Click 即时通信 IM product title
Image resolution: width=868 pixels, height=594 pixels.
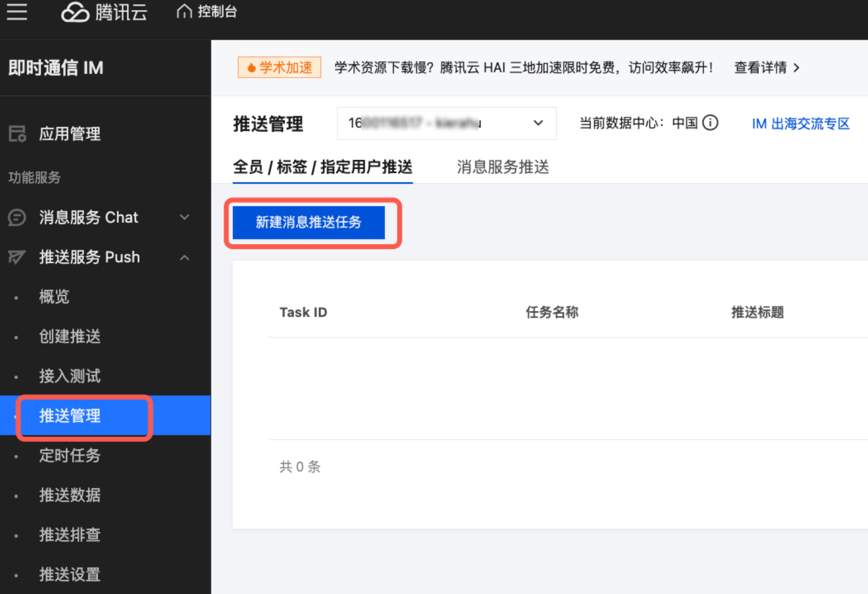(56, 68)
